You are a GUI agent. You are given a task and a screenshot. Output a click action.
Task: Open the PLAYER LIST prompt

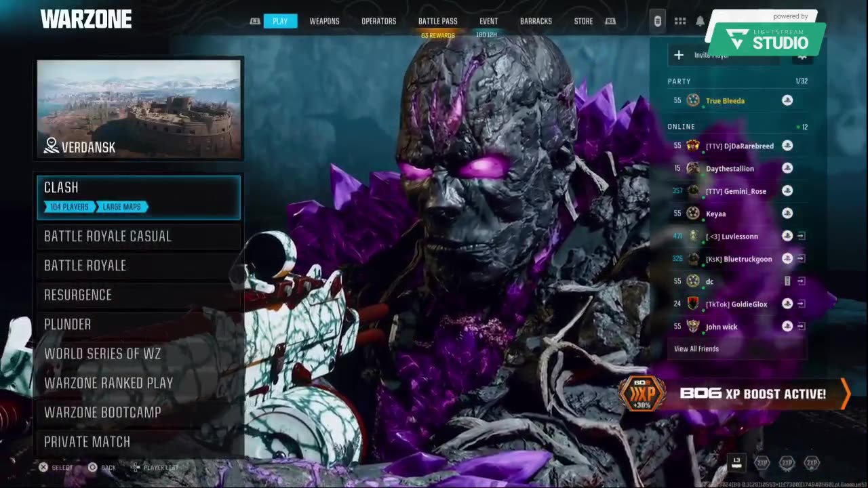click(155, 468)
